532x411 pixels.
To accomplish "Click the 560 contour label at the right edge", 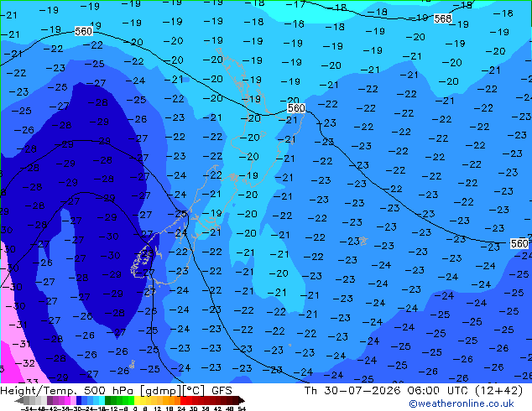I will pos(519,243).
